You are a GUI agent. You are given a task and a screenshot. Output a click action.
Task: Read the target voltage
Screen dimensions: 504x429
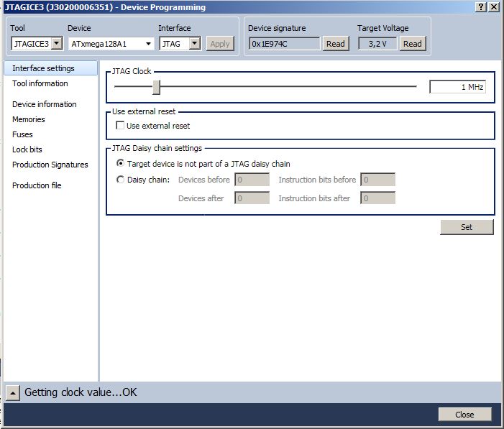click(413, 44)
